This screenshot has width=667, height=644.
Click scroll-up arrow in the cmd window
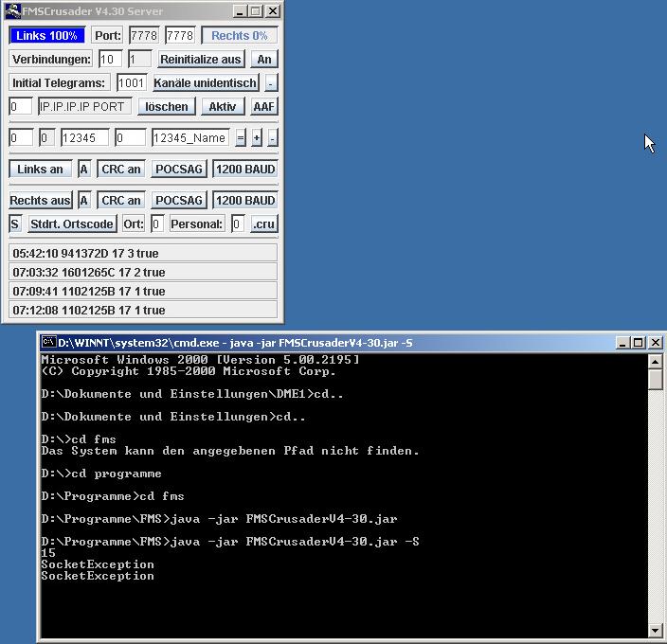pyautogui.click(x=656, y=361)
